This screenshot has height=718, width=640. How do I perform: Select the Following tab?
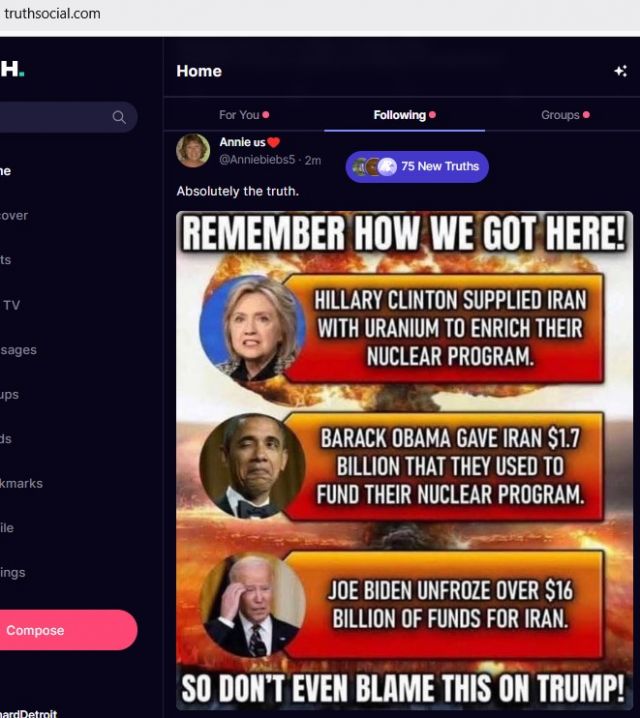404,115
